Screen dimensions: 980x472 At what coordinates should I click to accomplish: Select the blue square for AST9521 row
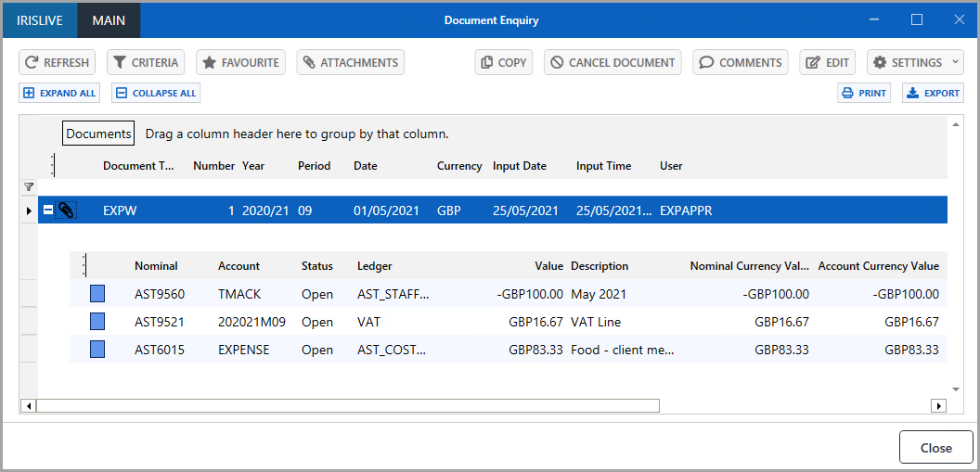click(97, 322)
